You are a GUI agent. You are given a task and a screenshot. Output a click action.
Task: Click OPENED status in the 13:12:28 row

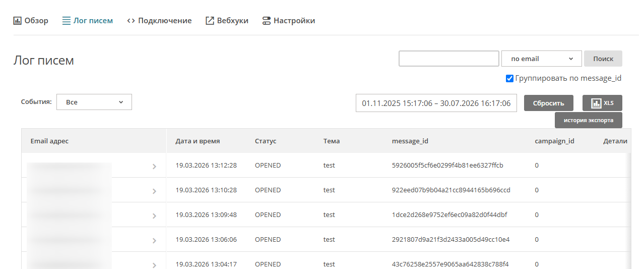click(268, 165)
